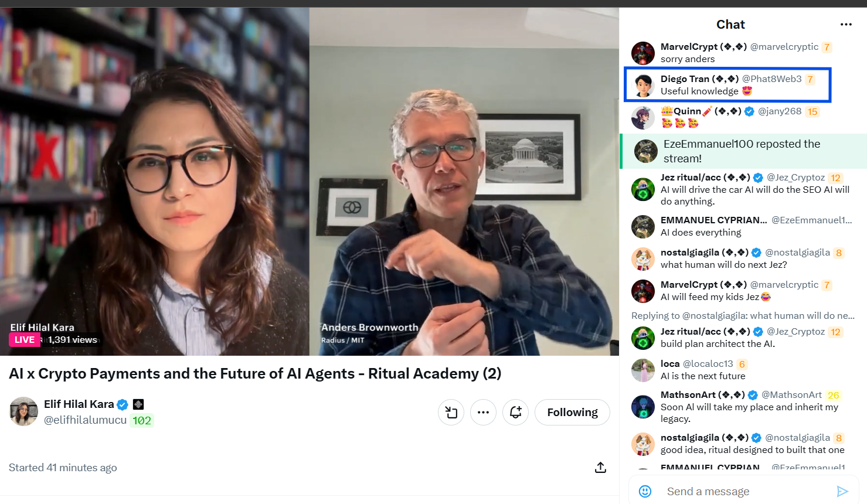Click the EzeEmmanuel100 reposted the stream notice
This screenshot has height=504, width=867.
(743, 151)
